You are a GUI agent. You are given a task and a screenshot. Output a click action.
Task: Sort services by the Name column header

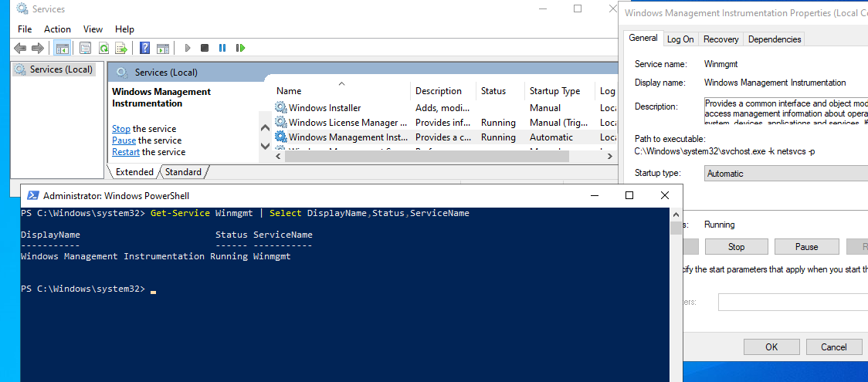coord(290,91)
